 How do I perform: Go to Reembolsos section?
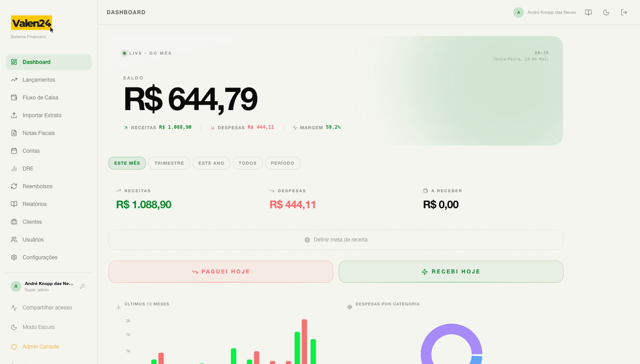point(48,186)
